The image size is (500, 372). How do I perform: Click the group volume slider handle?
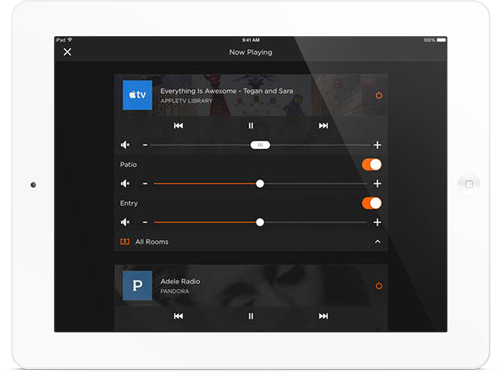pyautogui.click(x=260, y=145)
